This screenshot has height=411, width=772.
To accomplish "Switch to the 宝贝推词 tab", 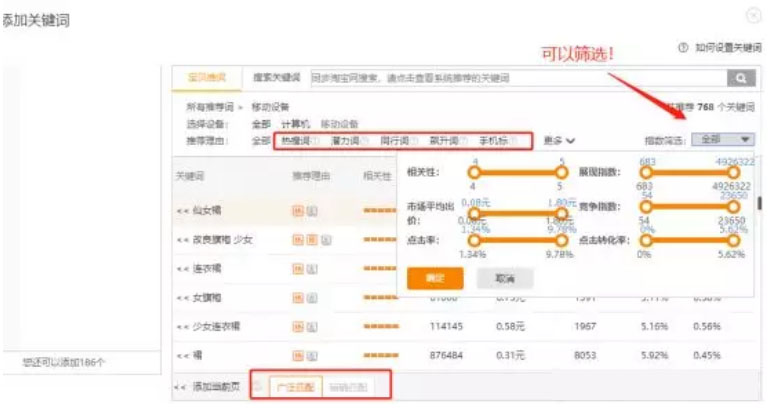I will coord(206,77).
